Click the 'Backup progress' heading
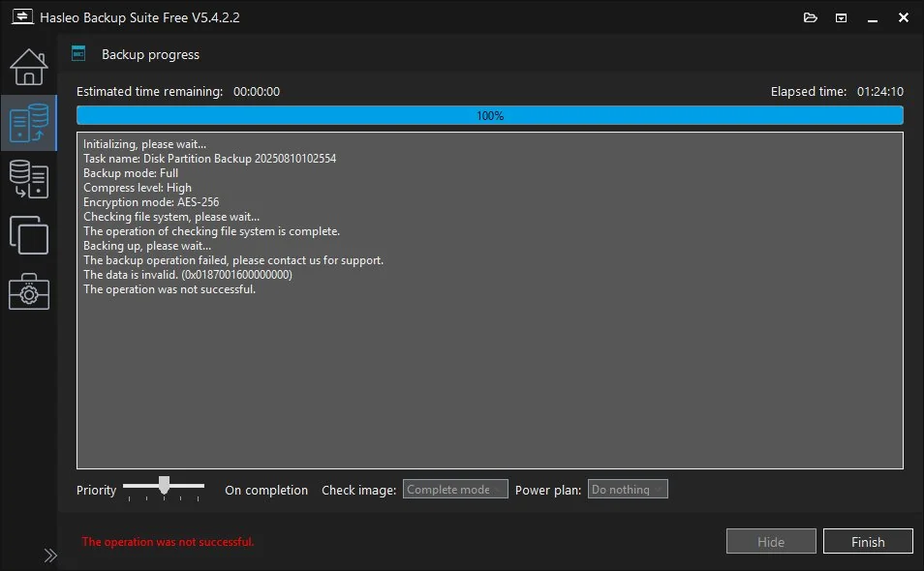Viewport: 924px width, 571px height. 150,55
